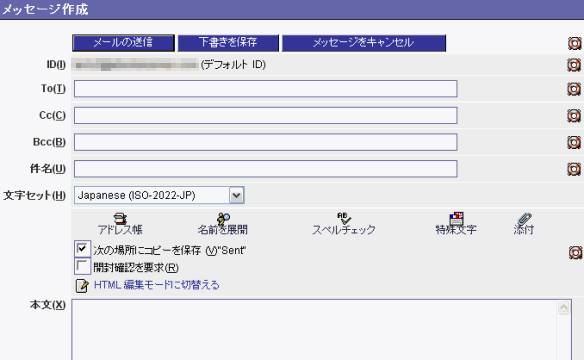The width and height of the screenshot is (584, 360).
Task: Open the 文字セット Japanese (ISO-2022-JP) dropdown
Action: coord(159,195)
